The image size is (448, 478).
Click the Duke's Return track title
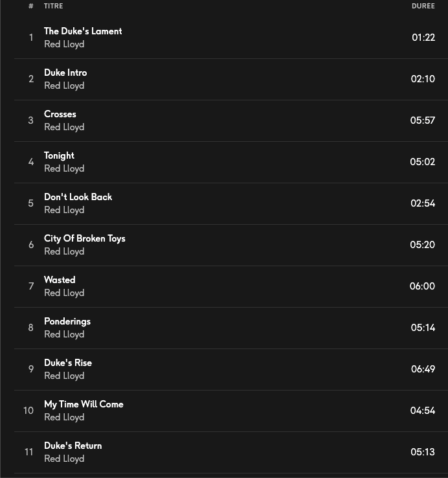[73, 446]
